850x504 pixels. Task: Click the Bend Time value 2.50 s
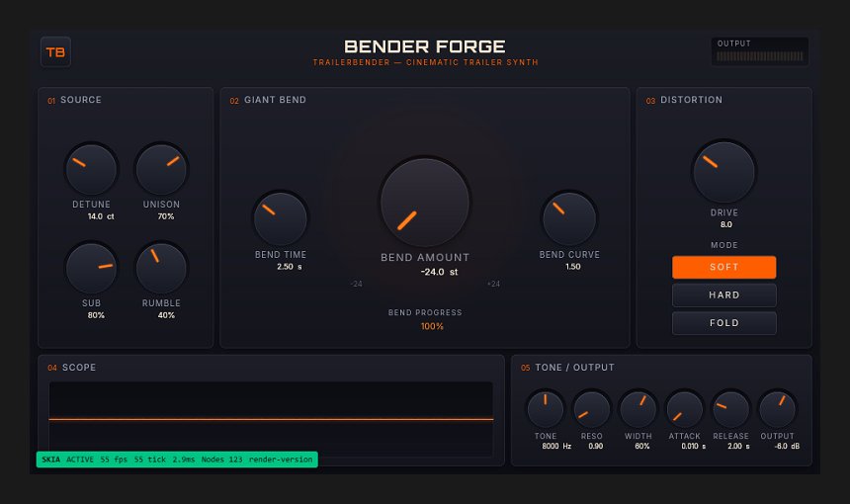coord(290,267)
